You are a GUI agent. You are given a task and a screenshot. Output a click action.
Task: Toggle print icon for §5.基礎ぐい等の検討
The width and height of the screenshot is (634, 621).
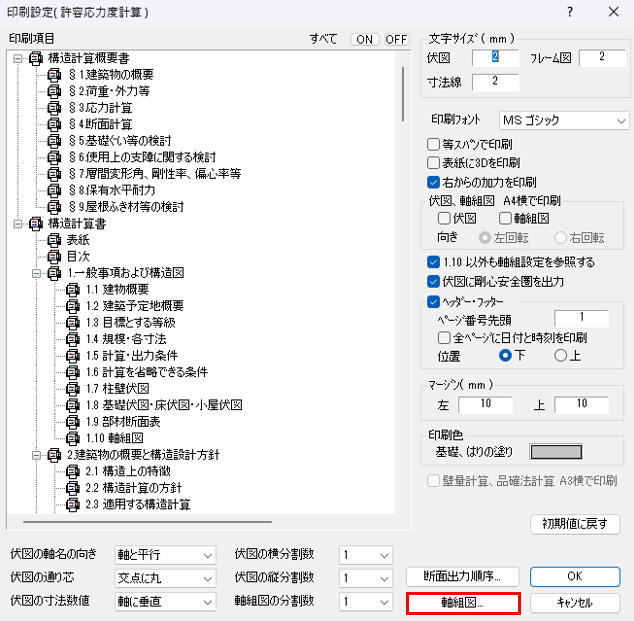54,141
